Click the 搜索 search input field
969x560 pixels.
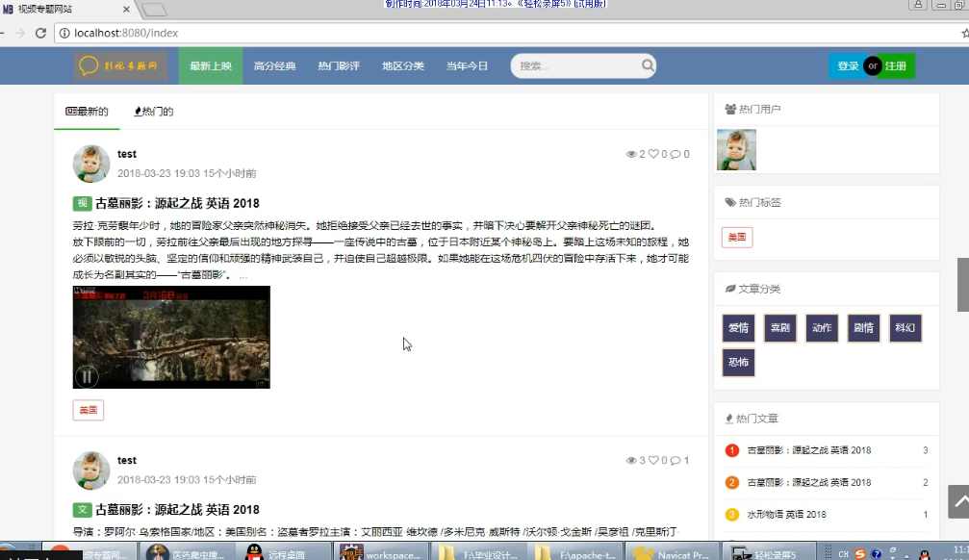point(577,65)
